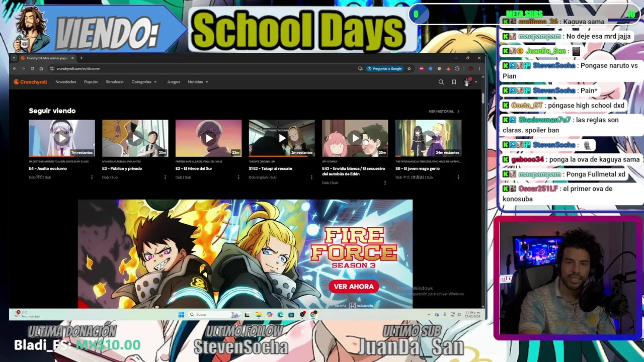644x362 pixels.
Task: Play E4 - Asalto nocturno thumbnail
Action: (x=62, y=138)
